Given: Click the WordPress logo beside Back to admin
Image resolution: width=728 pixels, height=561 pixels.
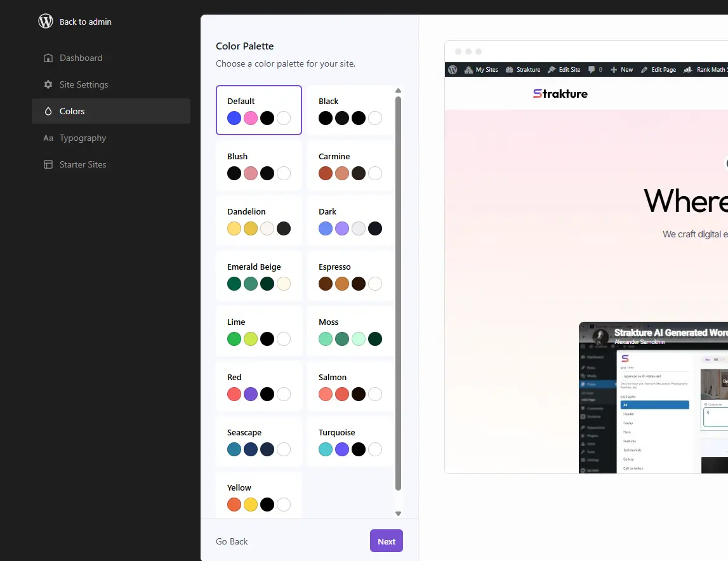Looking at the screenshot, I should [44, 20].
